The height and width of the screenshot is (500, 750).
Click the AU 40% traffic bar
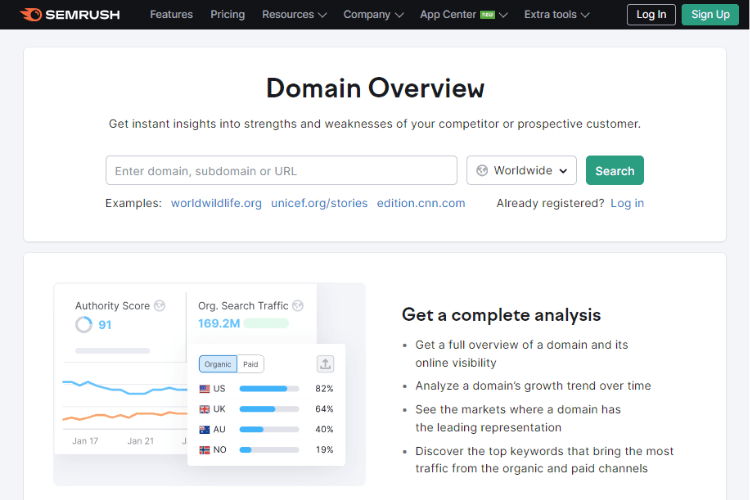point(269,429)
